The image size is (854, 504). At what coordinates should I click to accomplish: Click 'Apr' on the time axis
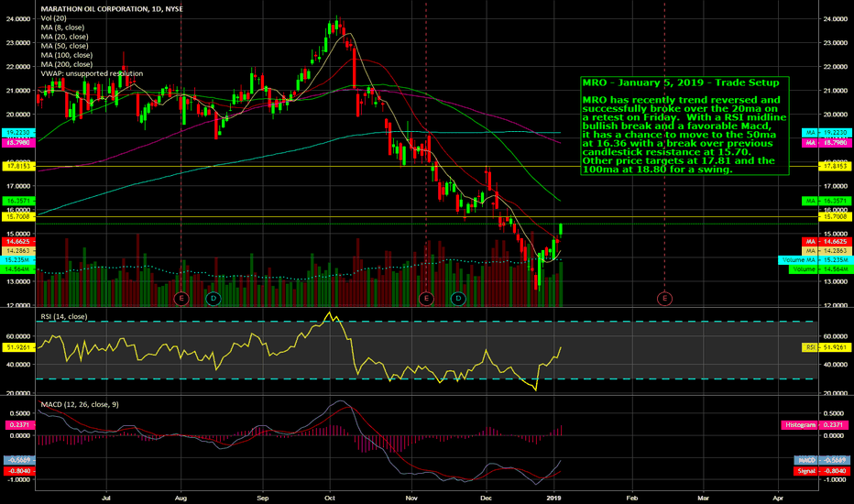778,498
